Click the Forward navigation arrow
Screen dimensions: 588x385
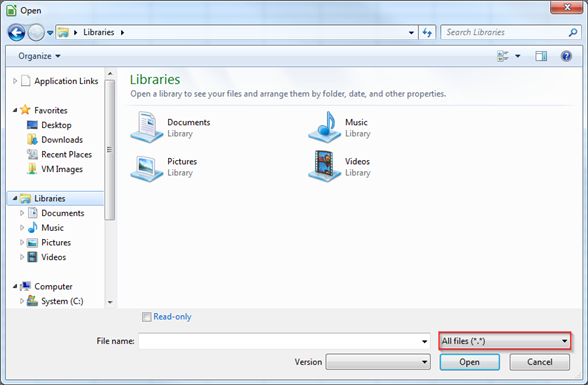point(36,33)
